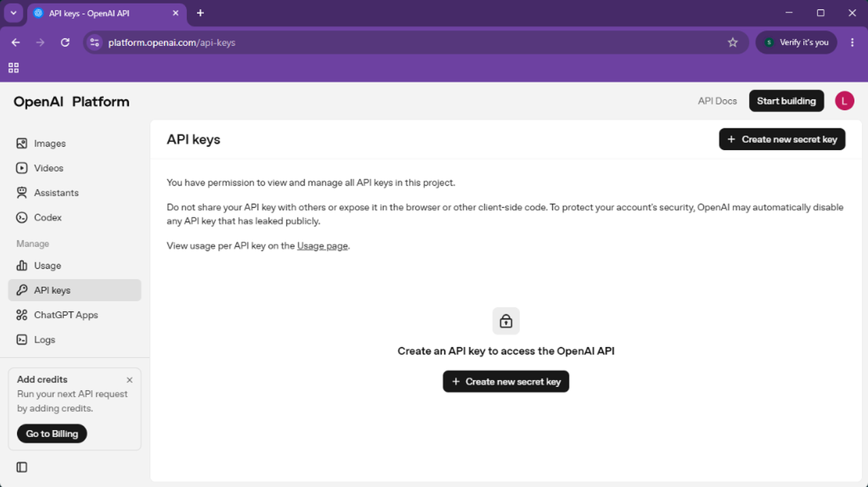Open the Images sidebar item
Screen dimensions: 868x487
pos(74,143)
